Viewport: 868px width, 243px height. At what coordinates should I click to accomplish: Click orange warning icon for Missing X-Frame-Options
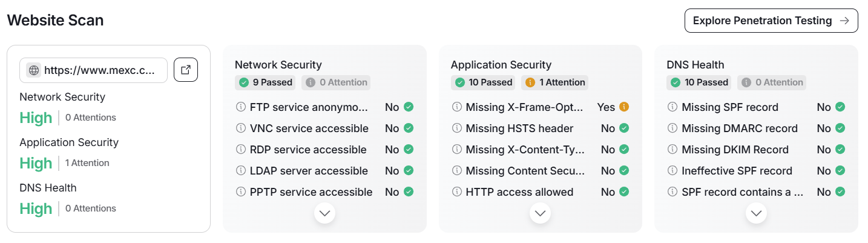pos(624,107)
